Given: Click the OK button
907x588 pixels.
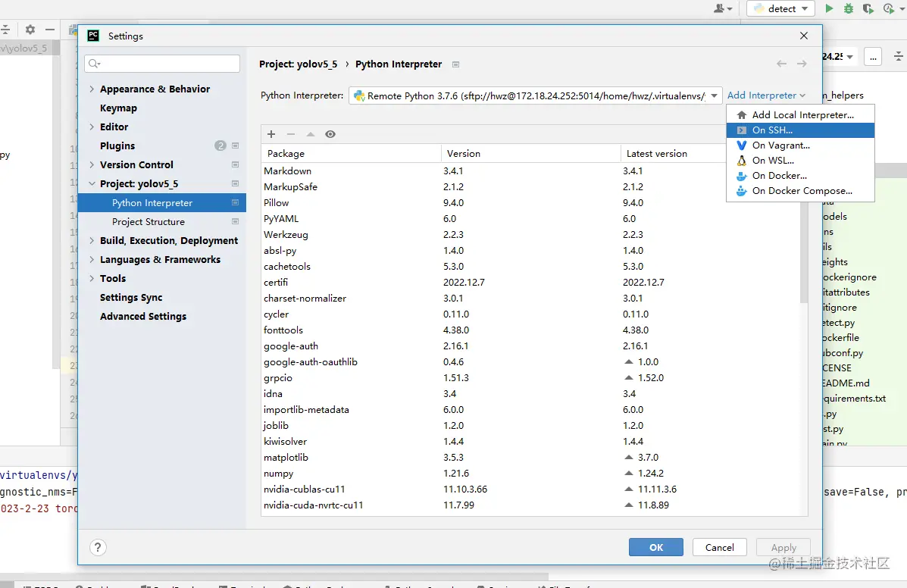Looking at the screenshot, I should pyautogui.click(x=656, y=547).
